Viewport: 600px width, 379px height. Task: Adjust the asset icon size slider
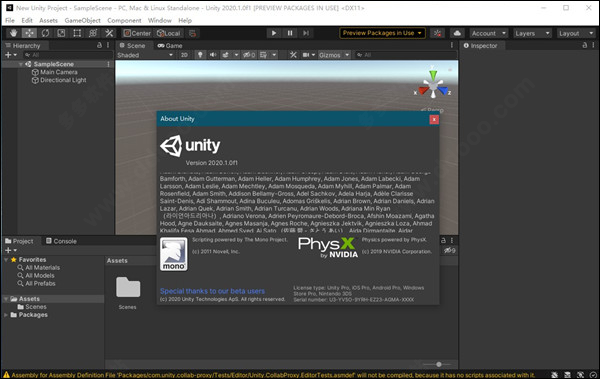click(x=439, y=364)
